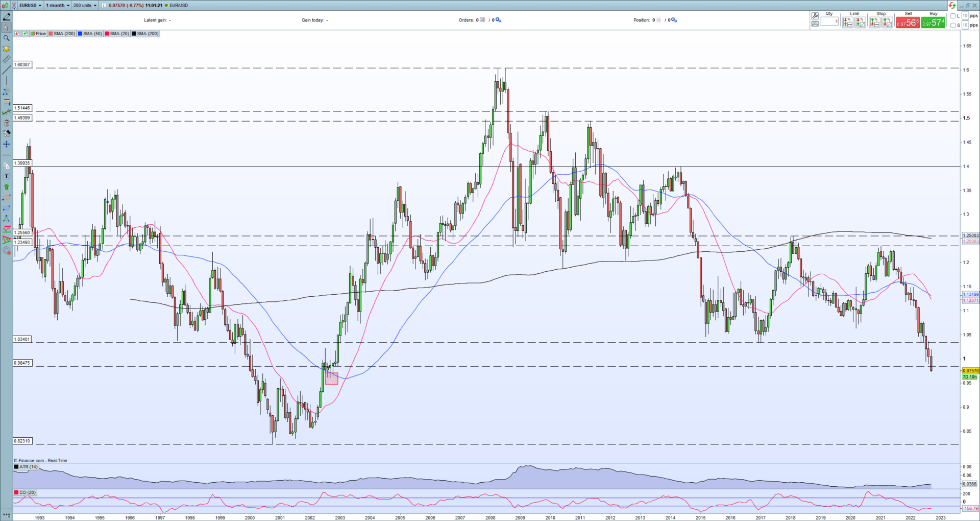Select the green up-arrow marker tool

[x=7, y=187]
